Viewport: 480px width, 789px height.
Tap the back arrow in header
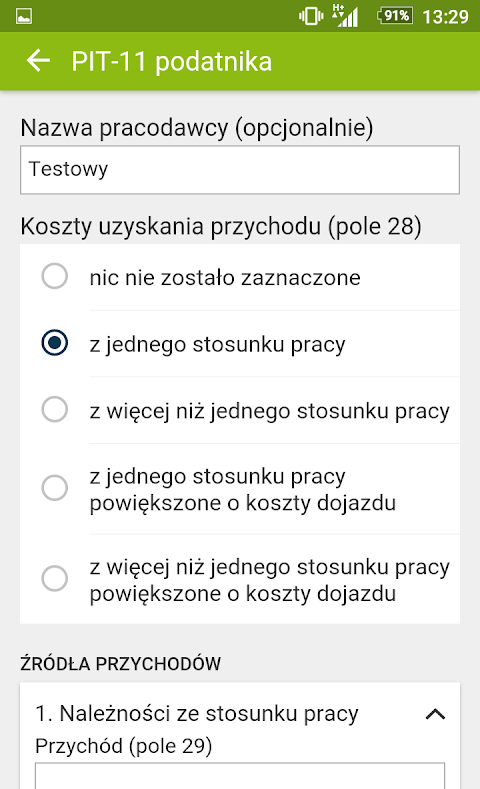[38, 61]
